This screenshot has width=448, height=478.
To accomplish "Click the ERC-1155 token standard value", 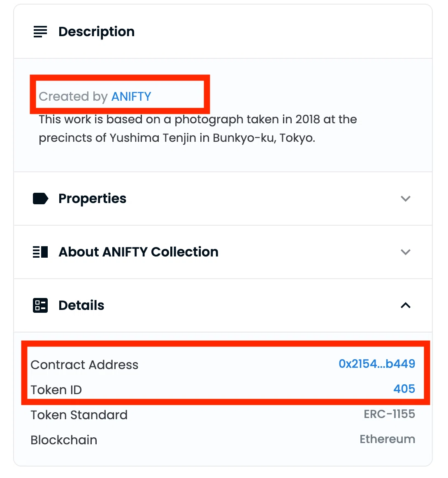I will click(x=390, y=414).
